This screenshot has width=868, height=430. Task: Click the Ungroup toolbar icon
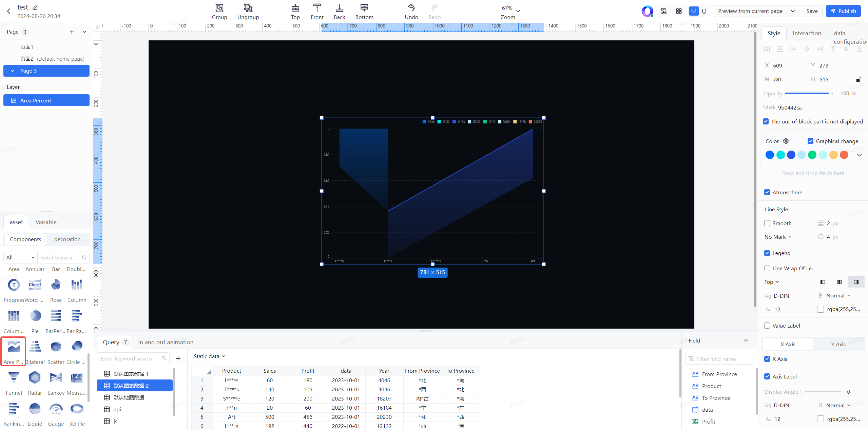click(248, 8)
